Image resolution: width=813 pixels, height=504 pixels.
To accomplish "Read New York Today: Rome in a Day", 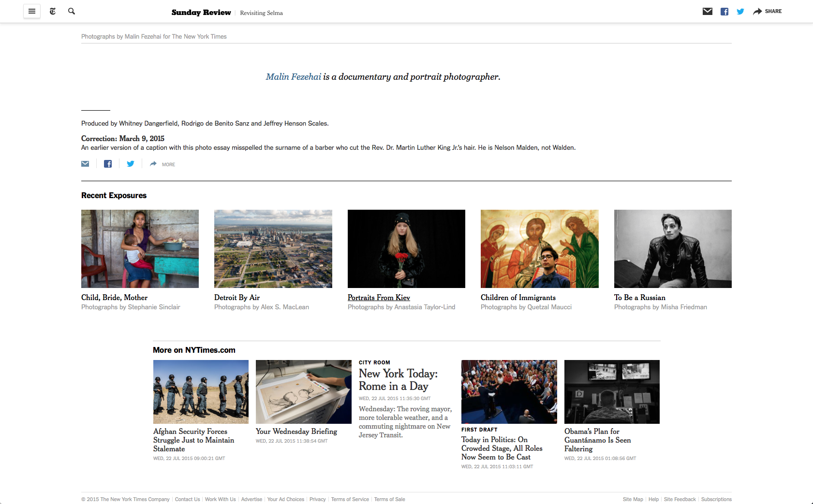I will tap(398, 380).
